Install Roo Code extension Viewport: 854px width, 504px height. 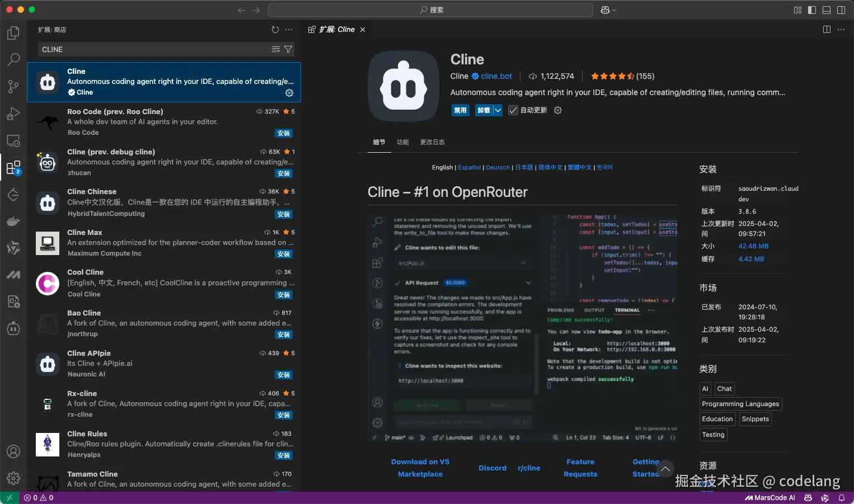click(284, 133)
